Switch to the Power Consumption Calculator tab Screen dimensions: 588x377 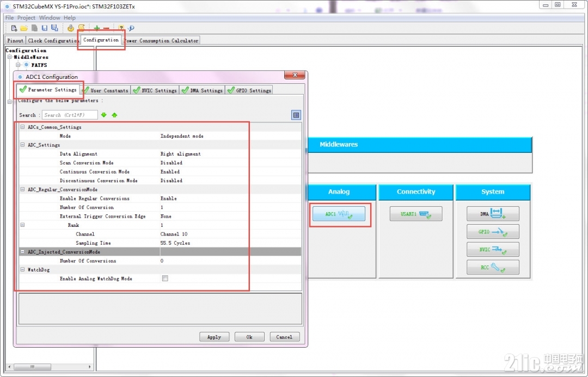(161, 40)
